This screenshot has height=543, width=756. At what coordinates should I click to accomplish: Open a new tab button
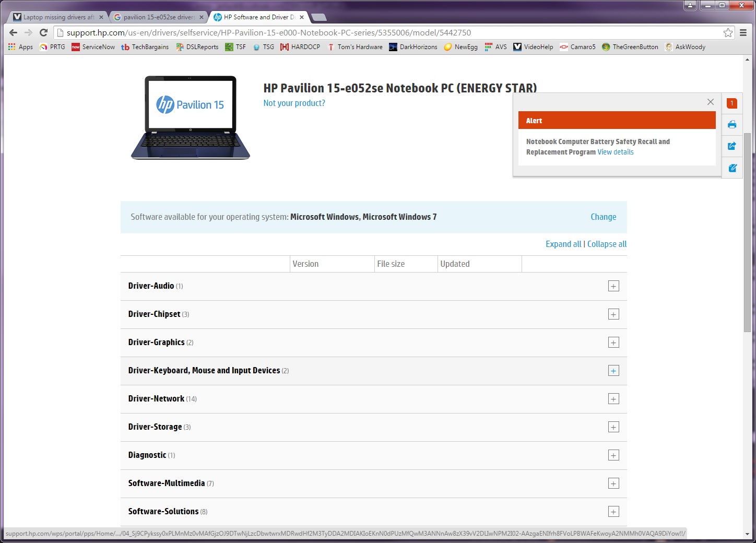coord(319,17)
